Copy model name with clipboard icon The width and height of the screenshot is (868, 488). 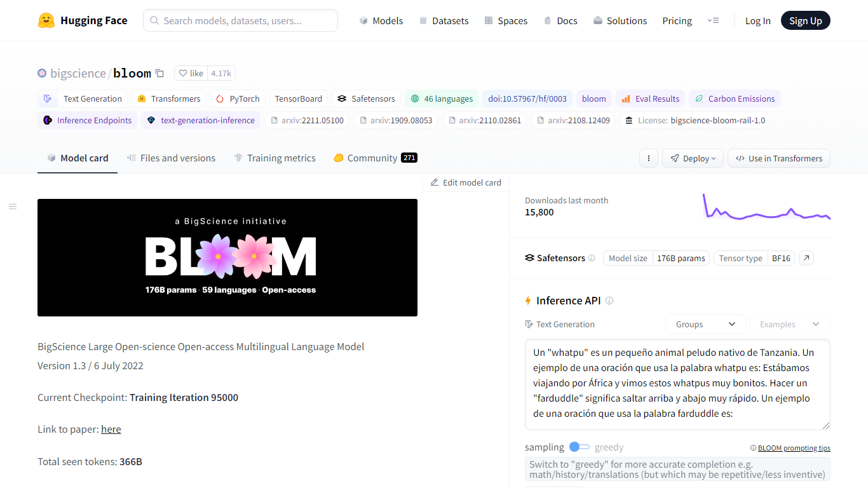[160, 74]
